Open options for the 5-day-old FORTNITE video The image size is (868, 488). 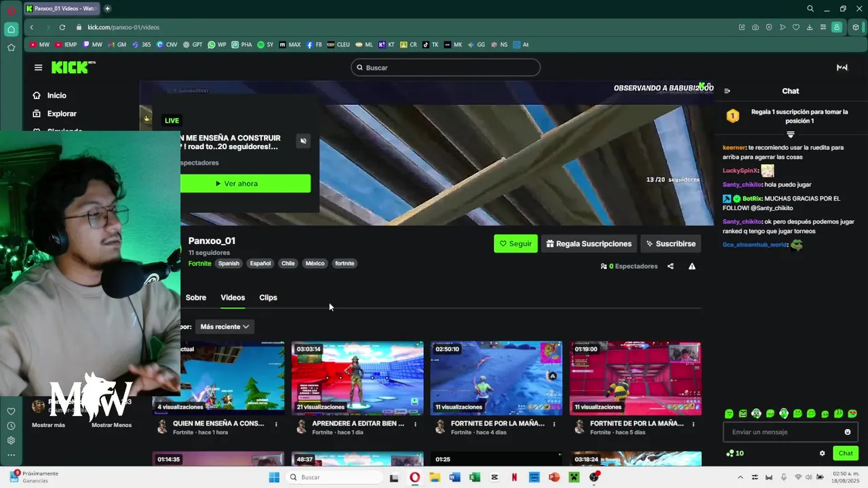tap(693, 424)
